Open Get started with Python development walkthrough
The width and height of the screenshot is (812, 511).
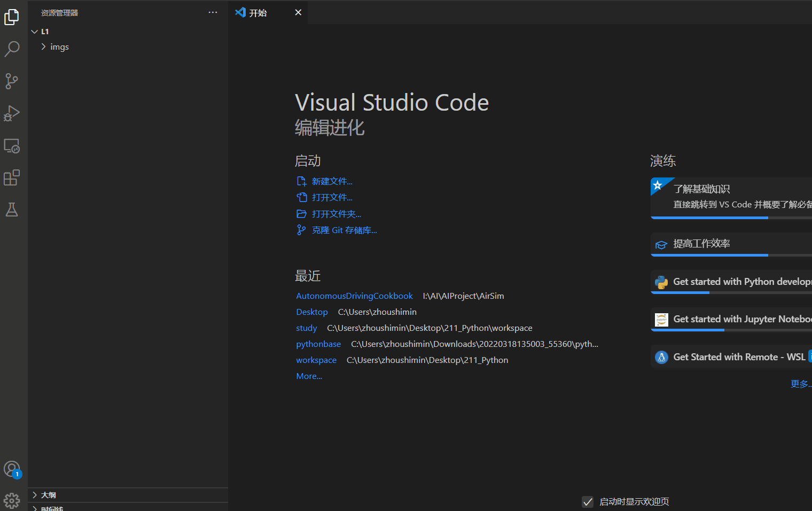coord(731,282)
